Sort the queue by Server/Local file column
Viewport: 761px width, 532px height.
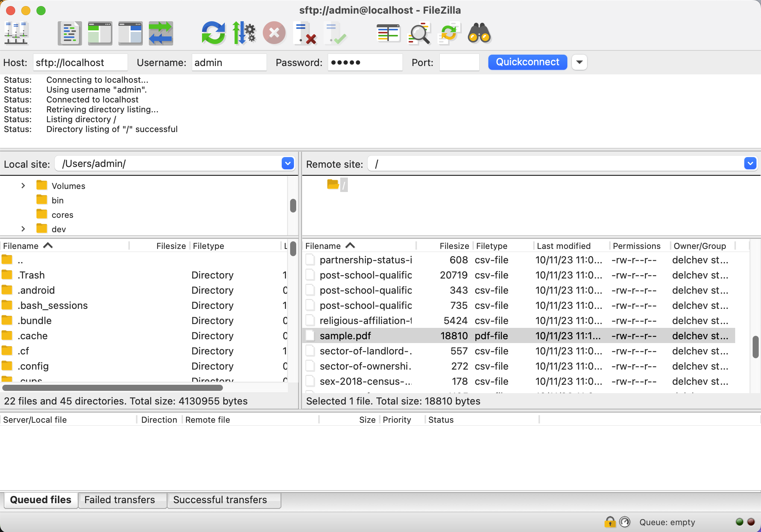click(x=68, y=420)
